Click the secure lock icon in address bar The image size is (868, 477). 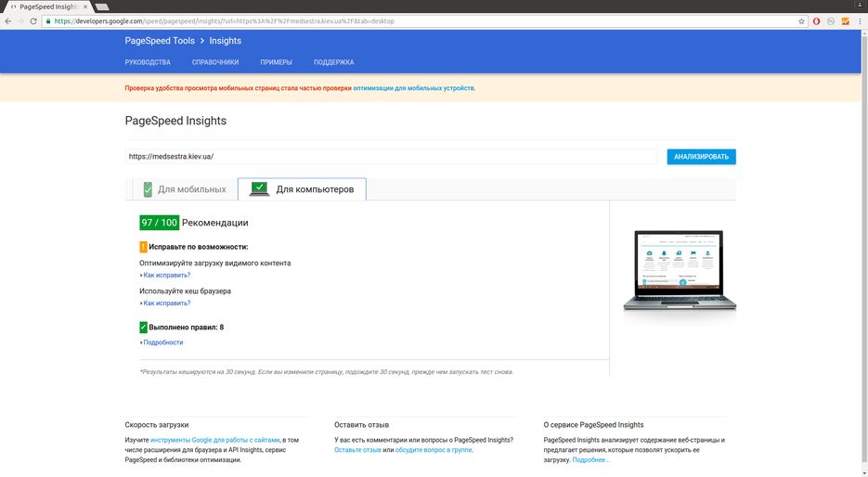[48, 21]
